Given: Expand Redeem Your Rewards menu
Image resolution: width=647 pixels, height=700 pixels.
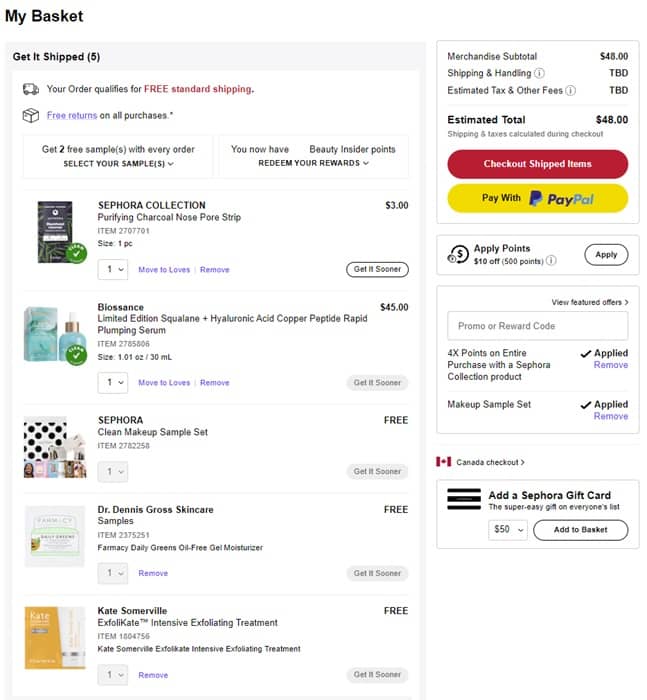Looking at the screenshot, I should click(x=313, y=163).
